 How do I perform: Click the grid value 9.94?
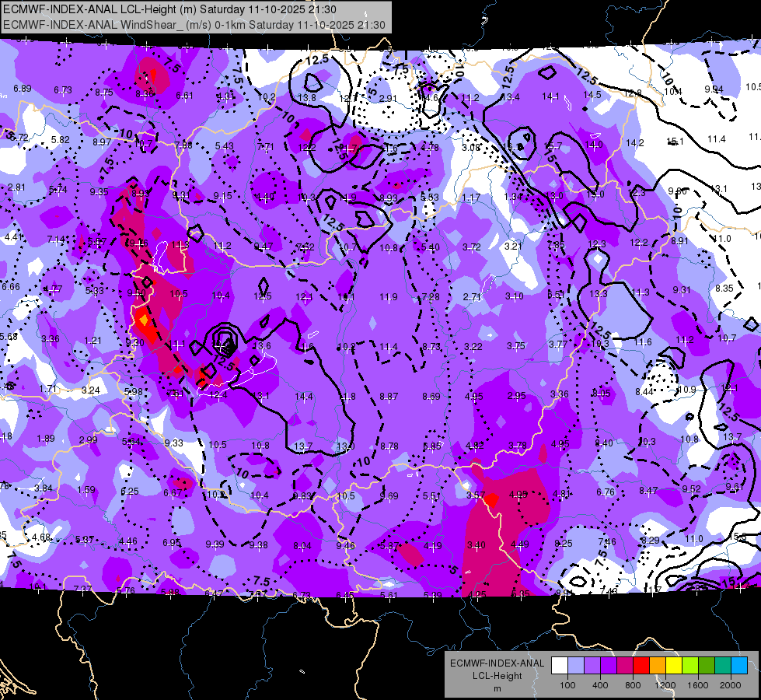714,89
